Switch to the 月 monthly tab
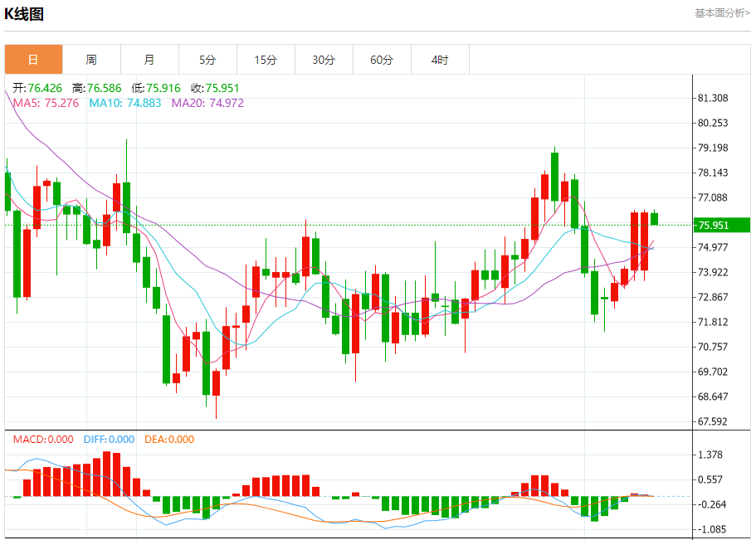 149,59
